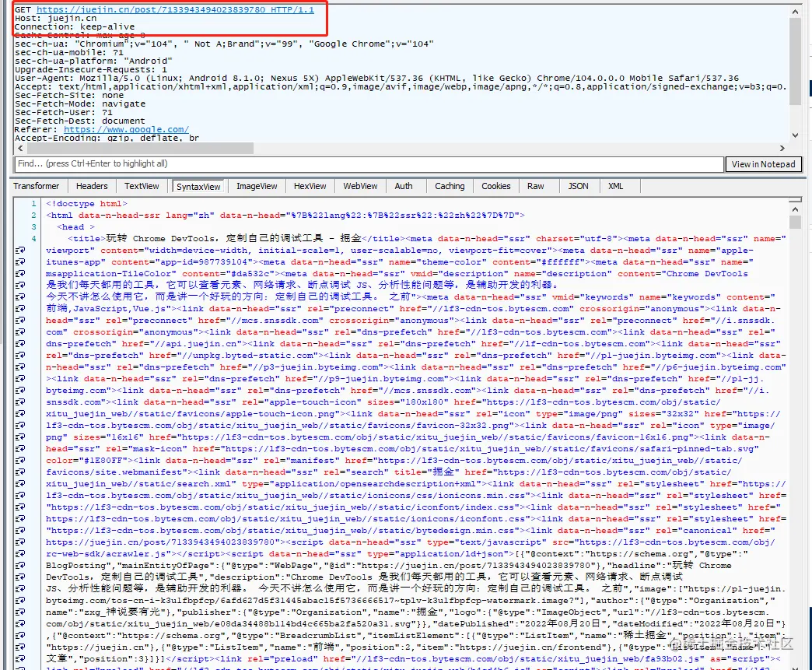Click the request pane vertical scrollbar thumb

[x=796, y=61]
